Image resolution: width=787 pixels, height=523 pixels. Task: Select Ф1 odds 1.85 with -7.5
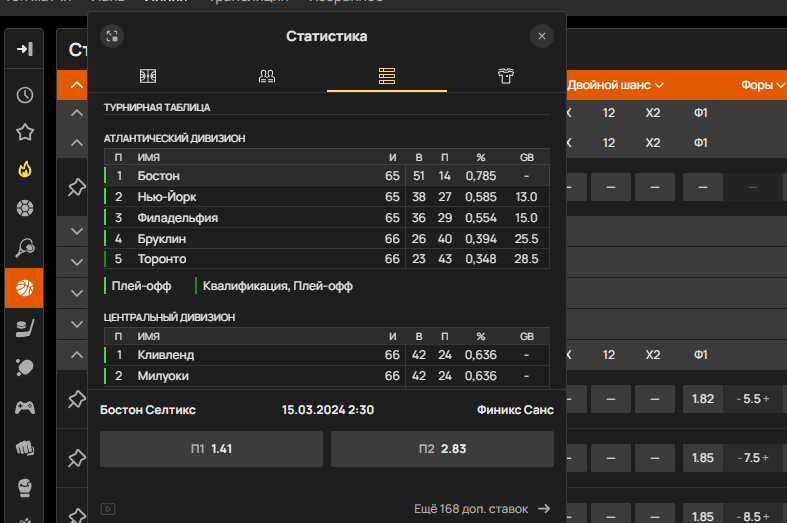(703, 458)
